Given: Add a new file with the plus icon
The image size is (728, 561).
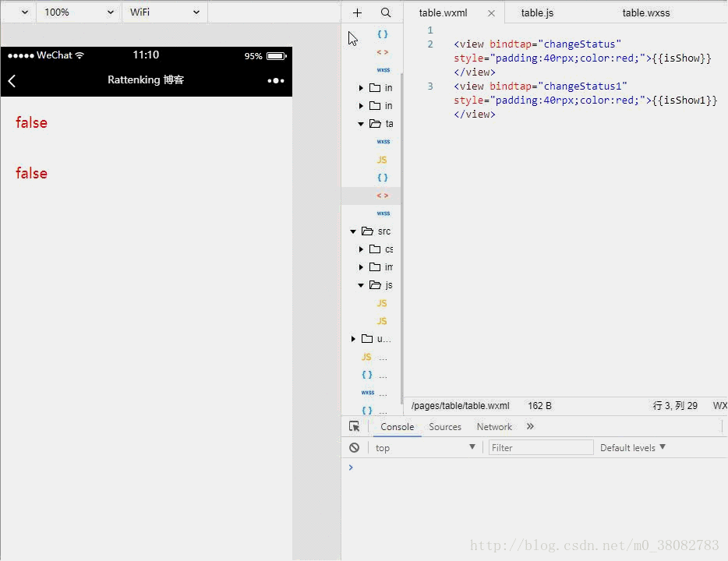Looking at the screenshot, I should 357,12.
